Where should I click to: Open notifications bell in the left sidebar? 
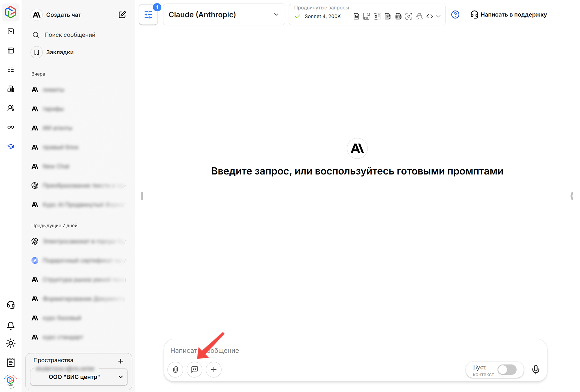click(x=11, y=326)
